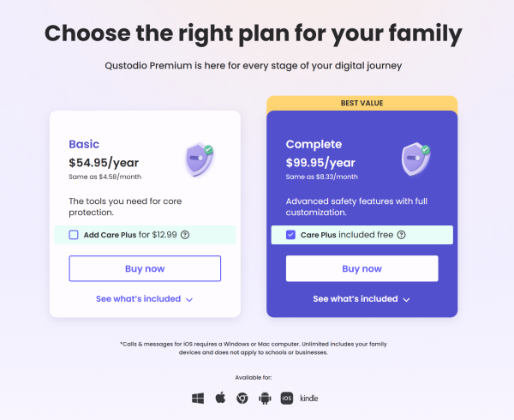Click the $99.95/year price text

tap(320, 162)
